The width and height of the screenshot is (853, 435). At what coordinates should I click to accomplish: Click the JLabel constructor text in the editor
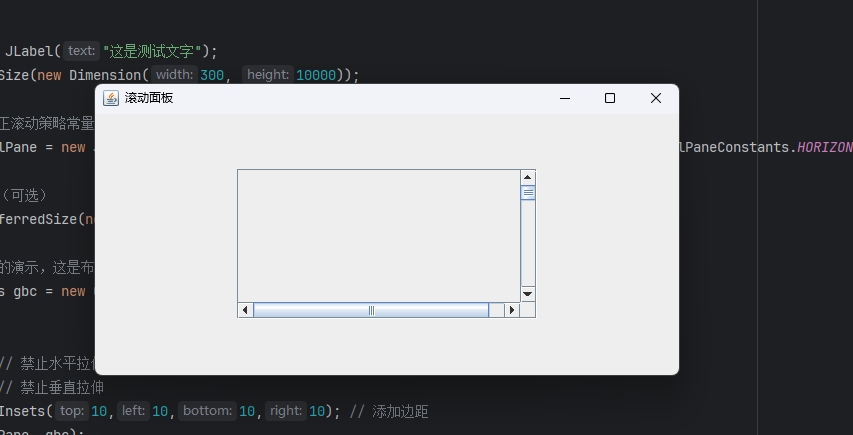(x=29, y=52)
